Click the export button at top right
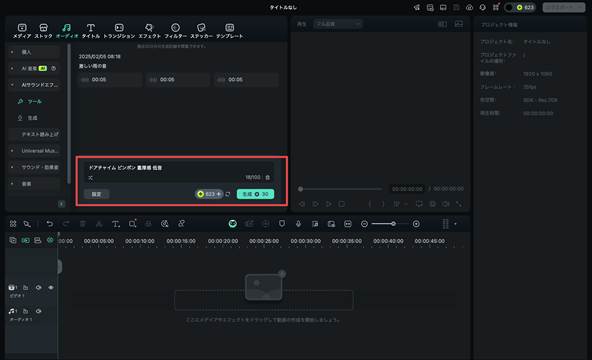The height and width of the screenshot is (360, 592). [x=564, y=8]
